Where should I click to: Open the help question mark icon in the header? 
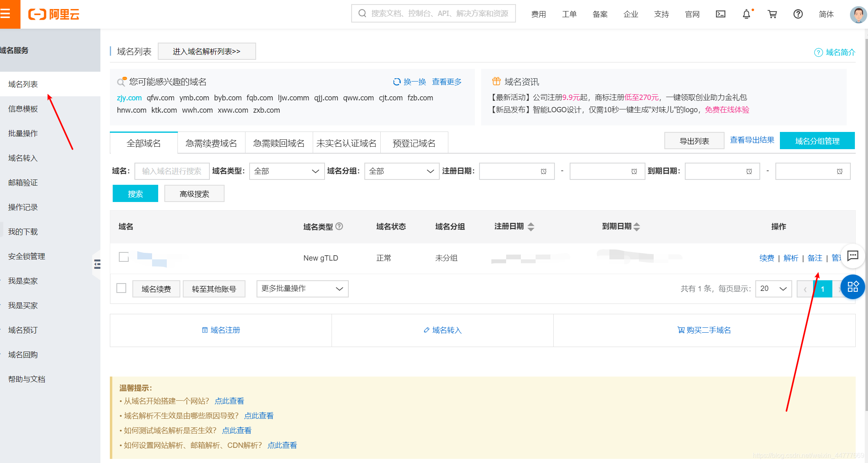tap(798, 14)
